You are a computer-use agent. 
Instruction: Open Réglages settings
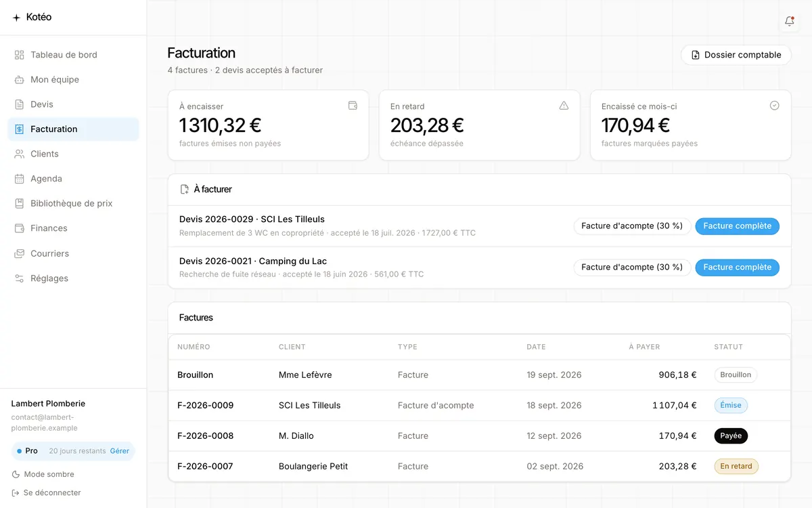pos(73,278)
